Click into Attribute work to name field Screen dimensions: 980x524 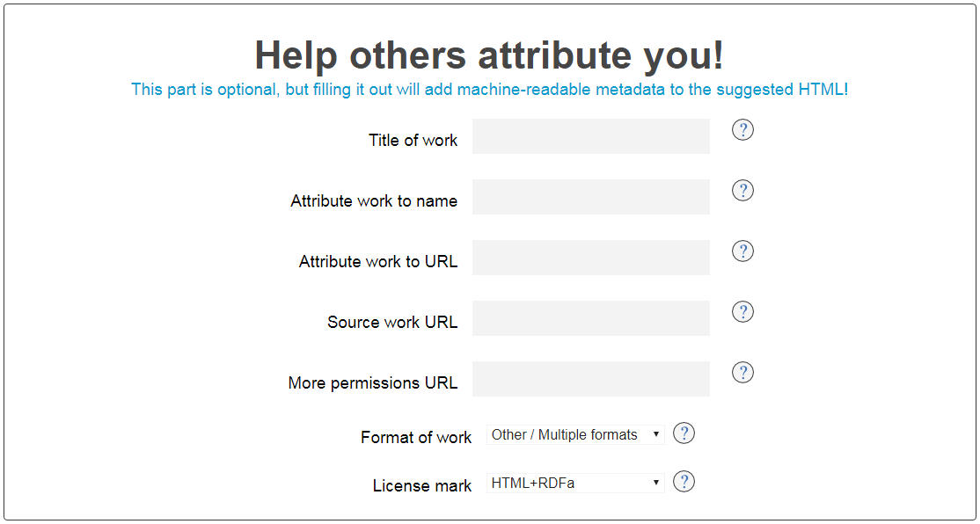(x=590, y=197)
